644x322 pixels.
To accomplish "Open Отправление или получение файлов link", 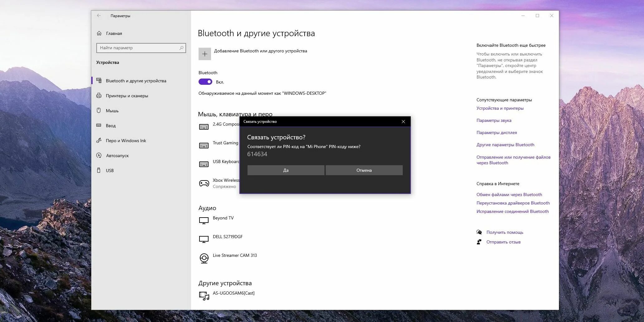I will [513, 160].
